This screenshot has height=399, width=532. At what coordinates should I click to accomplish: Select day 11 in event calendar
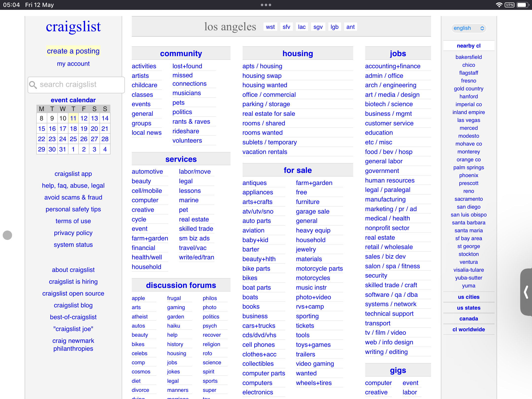[x=73, y=118]
